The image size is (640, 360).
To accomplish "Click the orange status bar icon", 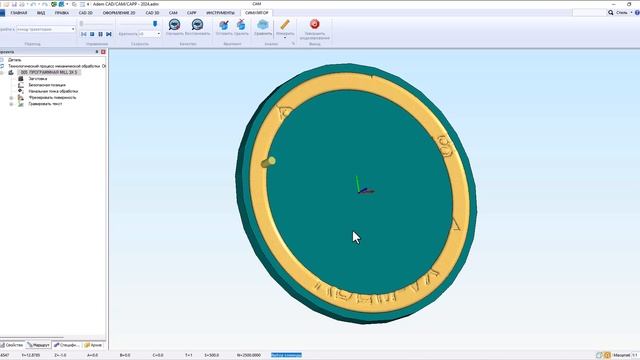I will pos(607,355).
